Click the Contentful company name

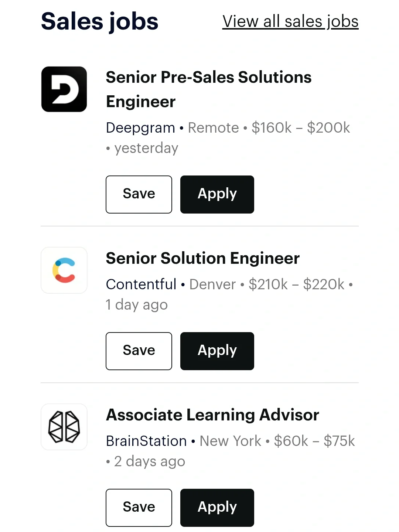click(141, 284)
